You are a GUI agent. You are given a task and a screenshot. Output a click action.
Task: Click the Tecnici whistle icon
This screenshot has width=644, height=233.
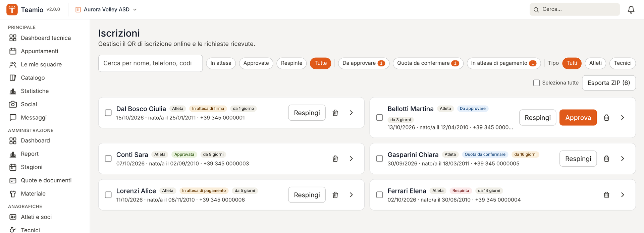[13, 230]
